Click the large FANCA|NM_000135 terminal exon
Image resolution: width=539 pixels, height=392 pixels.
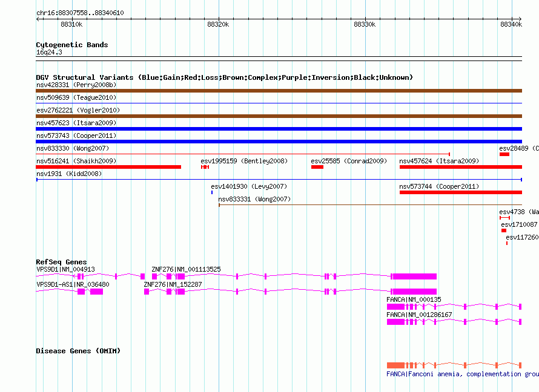tap(395, 307)
